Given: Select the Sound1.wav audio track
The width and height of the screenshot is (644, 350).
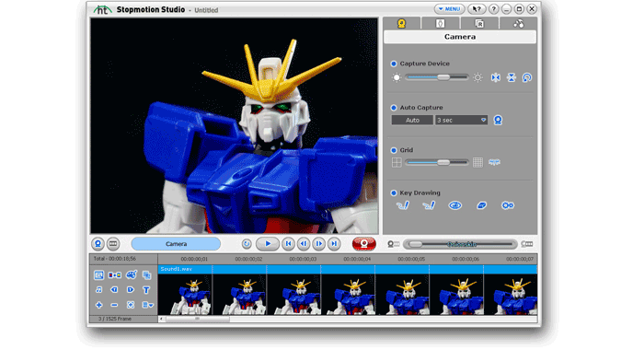Looking at the screenshot, I should click(348, 269).
